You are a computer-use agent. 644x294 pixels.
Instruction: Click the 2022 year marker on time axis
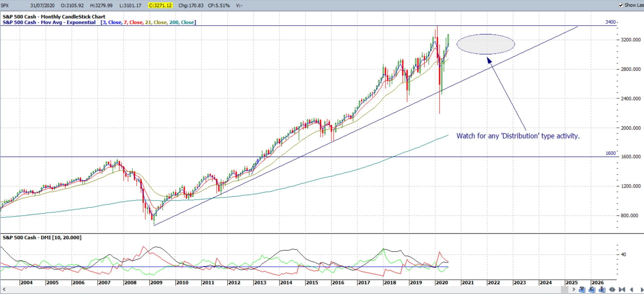click(494, 283)
